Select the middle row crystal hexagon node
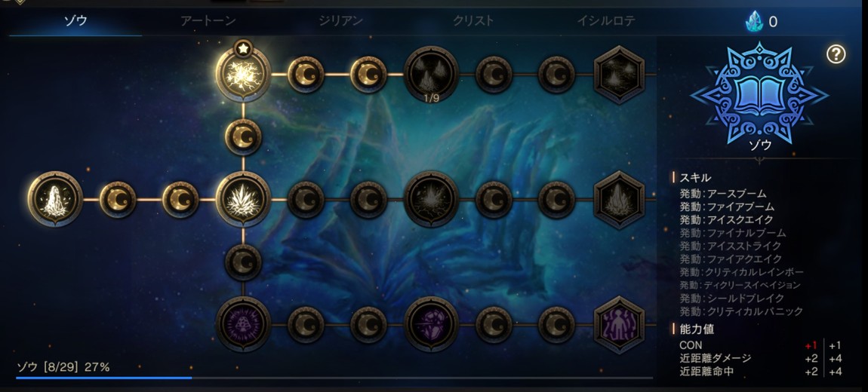This screenshot has width=868, height=392. pos(619,200)
